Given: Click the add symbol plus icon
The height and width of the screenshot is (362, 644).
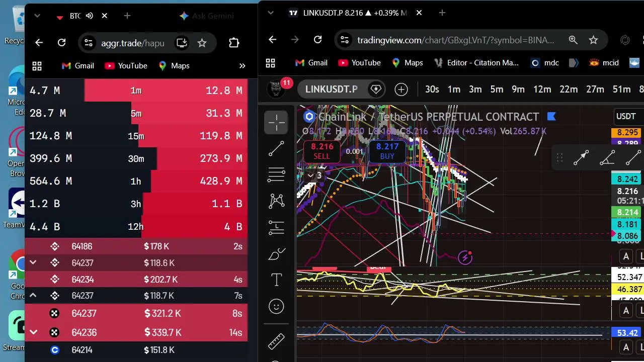Looking at the screenshot, I should pos(401,89).
